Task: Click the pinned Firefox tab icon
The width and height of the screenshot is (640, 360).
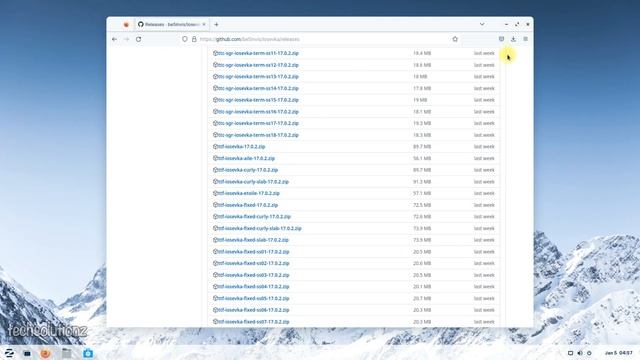Action: [126, 24]
